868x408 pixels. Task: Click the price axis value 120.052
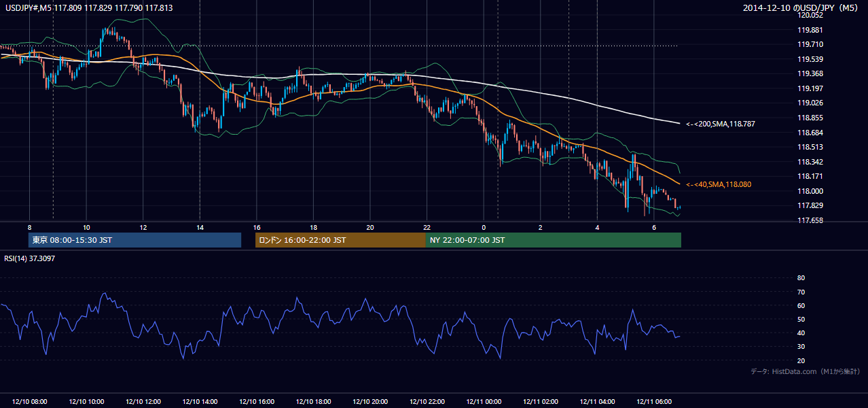click(x=810, y=15)
